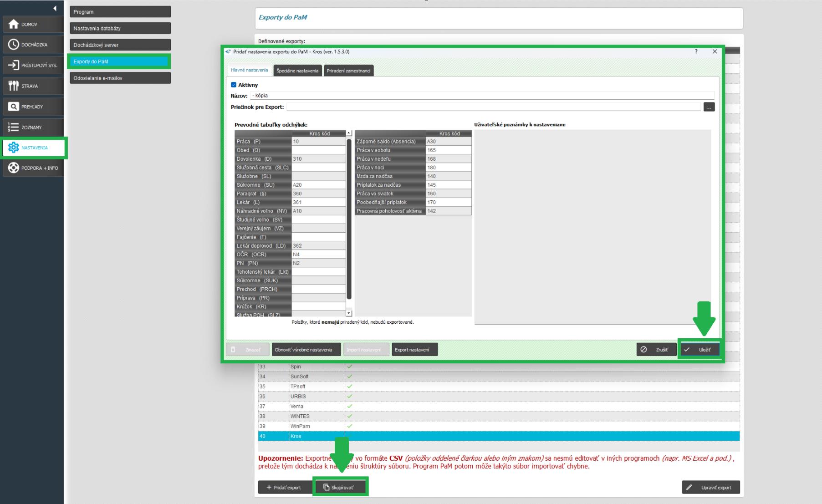
Task: Click Export nastavení button
Action: click(414, 350)
